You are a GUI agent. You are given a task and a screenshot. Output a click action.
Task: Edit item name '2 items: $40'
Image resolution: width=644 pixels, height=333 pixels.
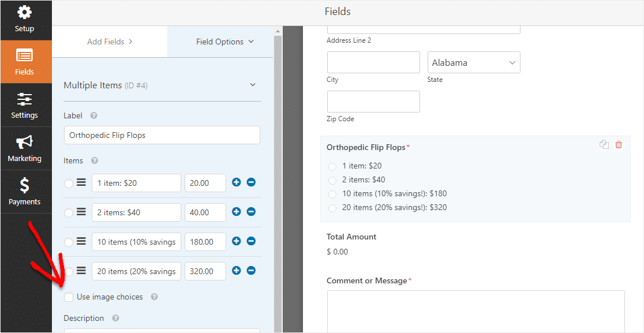pyautogui.click(x=136, y=212)
